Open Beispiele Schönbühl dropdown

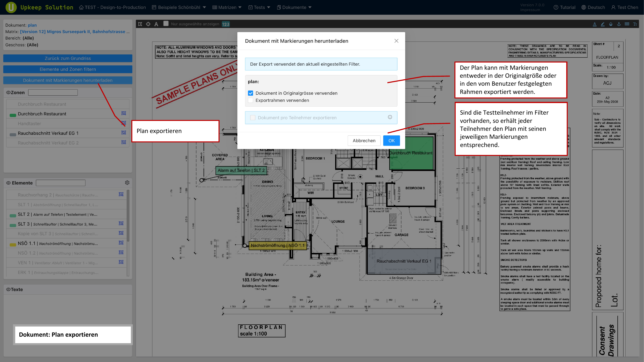(179, 7)
